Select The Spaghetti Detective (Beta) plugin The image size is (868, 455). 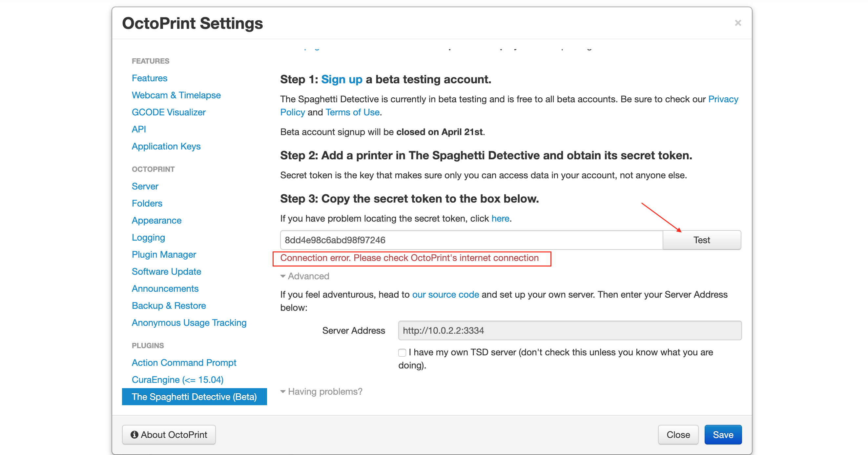[x=194, y=397]
